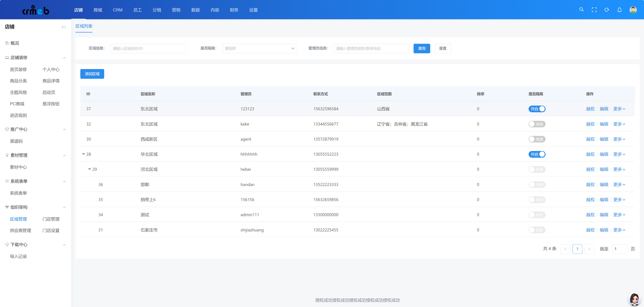Turn off isolation for region ID 37
Image resolution: width=644 pixels, height=307 pixels.
click(x=537, y=109)
